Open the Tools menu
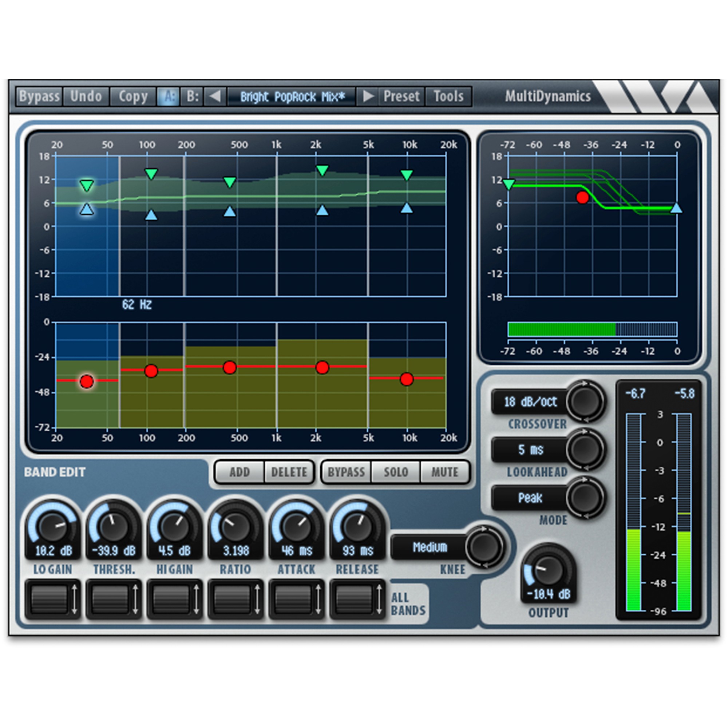728x728 pixels. point(448,96)
